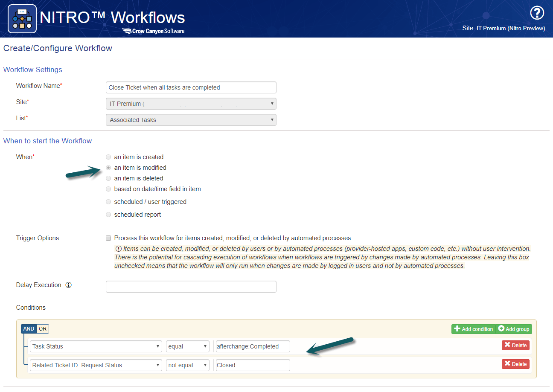This screenshot has width=553, height=392.
Task: Open the 'not equal' operator dropdown
Action: coord(188,365)
